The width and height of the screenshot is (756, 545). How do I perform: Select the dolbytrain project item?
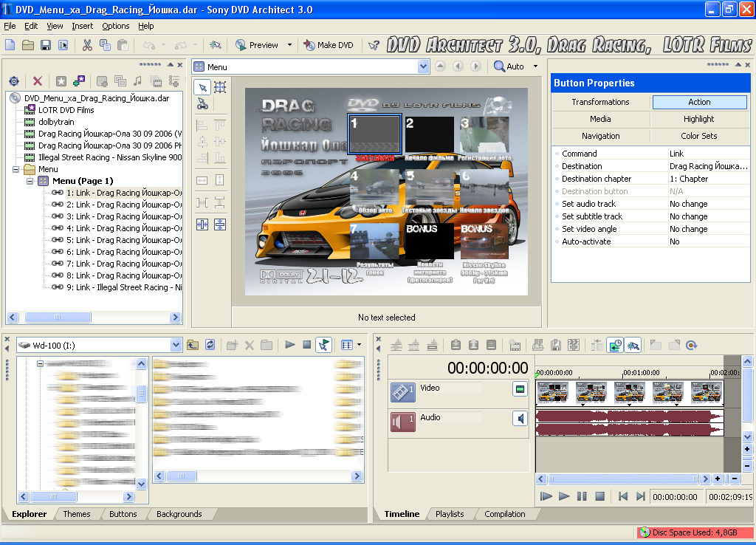[56, 122]
